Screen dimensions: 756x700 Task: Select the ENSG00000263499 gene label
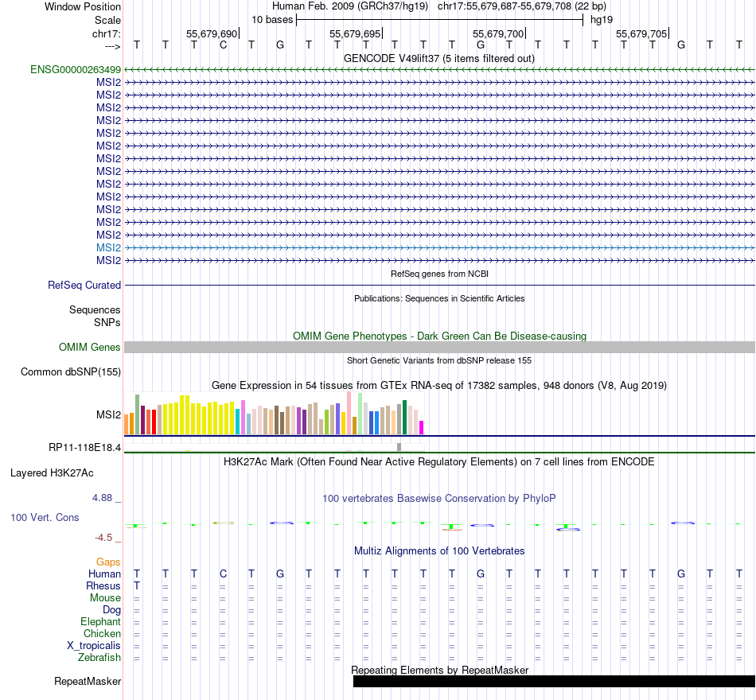[x=76, y=69]
